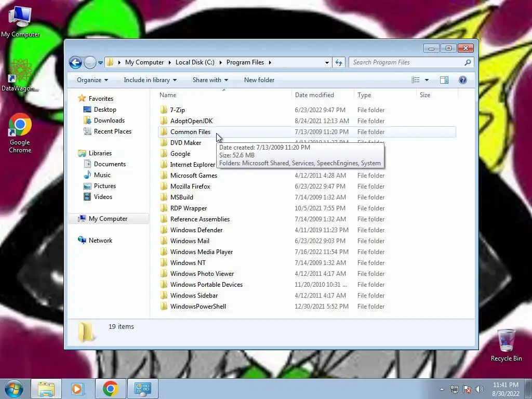This screenshot has width=532, height=399.
Task: Expand the arrow after My Computer breadcrumb
Action: (170, 62)
